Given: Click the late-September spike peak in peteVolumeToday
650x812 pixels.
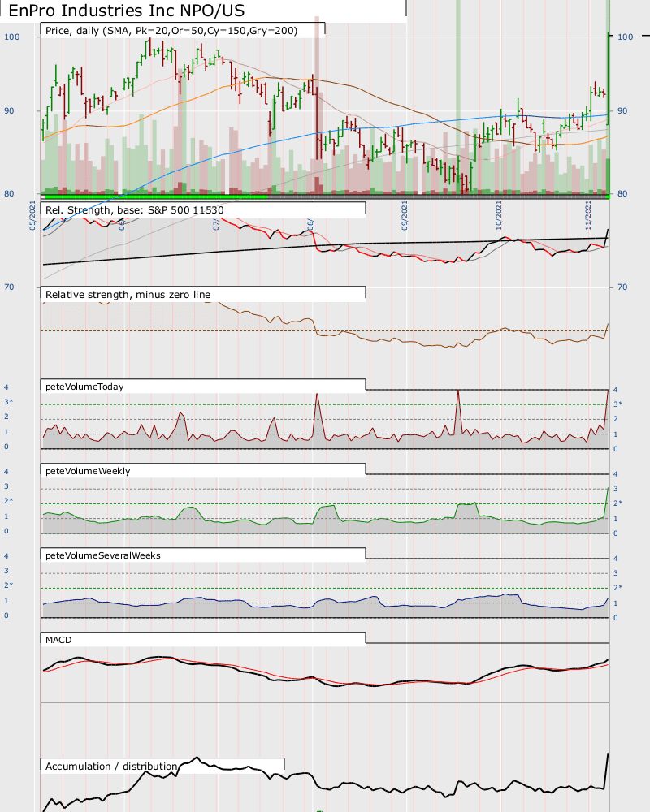Looking at the screenshot, I should 457,392.
